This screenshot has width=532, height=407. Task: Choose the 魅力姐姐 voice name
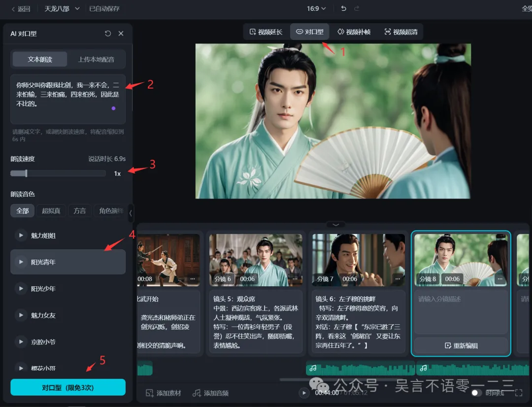click(x=43, y=236)
